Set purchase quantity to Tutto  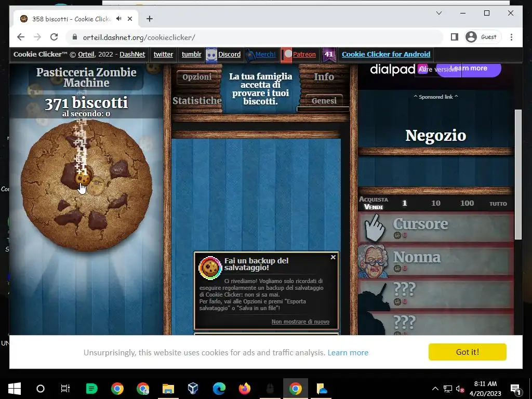pyautogui.click(x=498, y=204)
